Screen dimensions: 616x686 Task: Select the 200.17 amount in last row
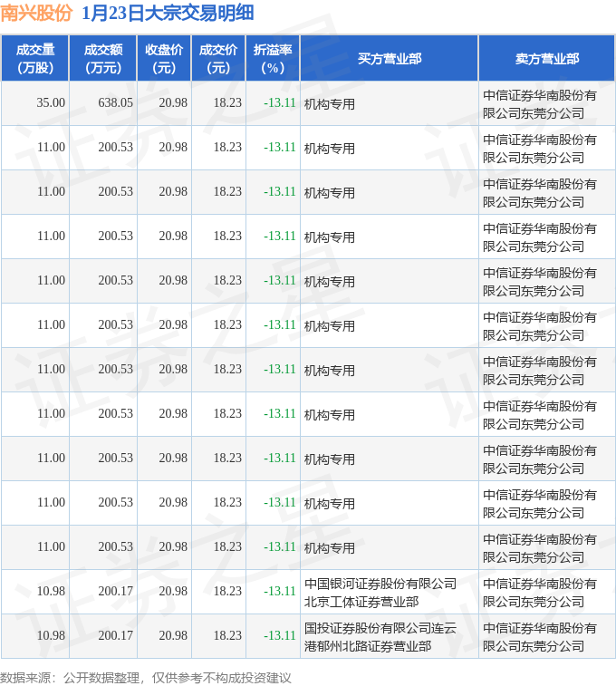(115, 636)
